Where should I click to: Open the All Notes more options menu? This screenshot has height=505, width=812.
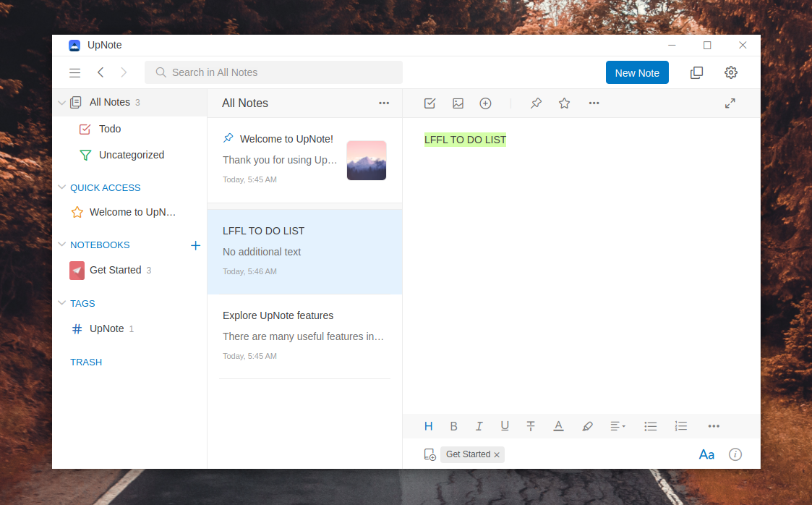click(x=384, y=103)
